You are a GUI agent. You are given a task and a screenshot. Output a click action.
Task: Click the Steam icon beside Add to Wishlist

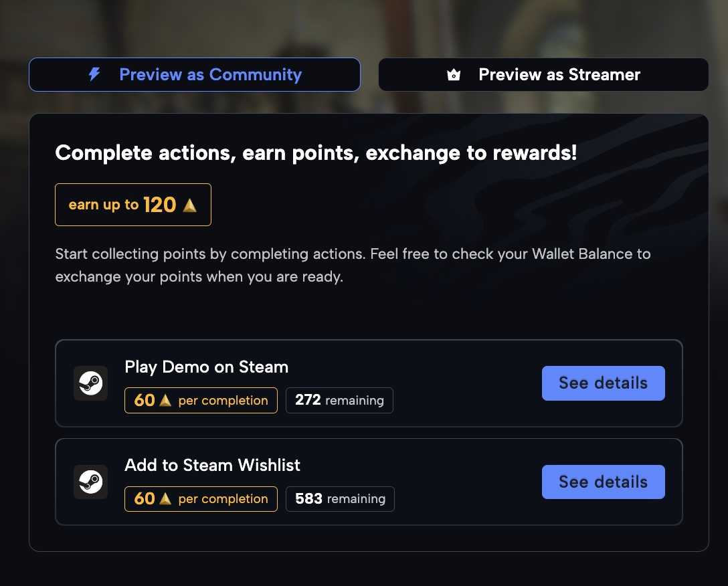click(90, 482)
